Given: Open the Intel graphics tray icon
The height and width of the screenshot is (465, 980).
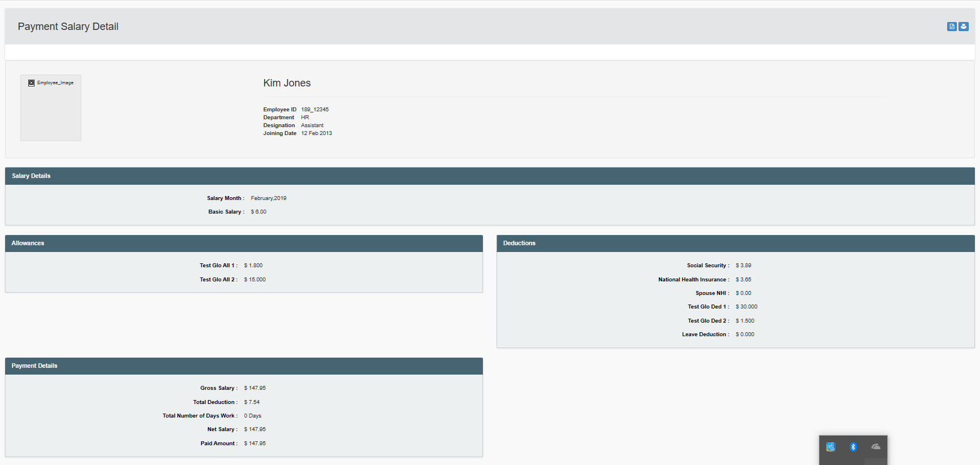Looking at the screenshot, I should coord(830,447).
